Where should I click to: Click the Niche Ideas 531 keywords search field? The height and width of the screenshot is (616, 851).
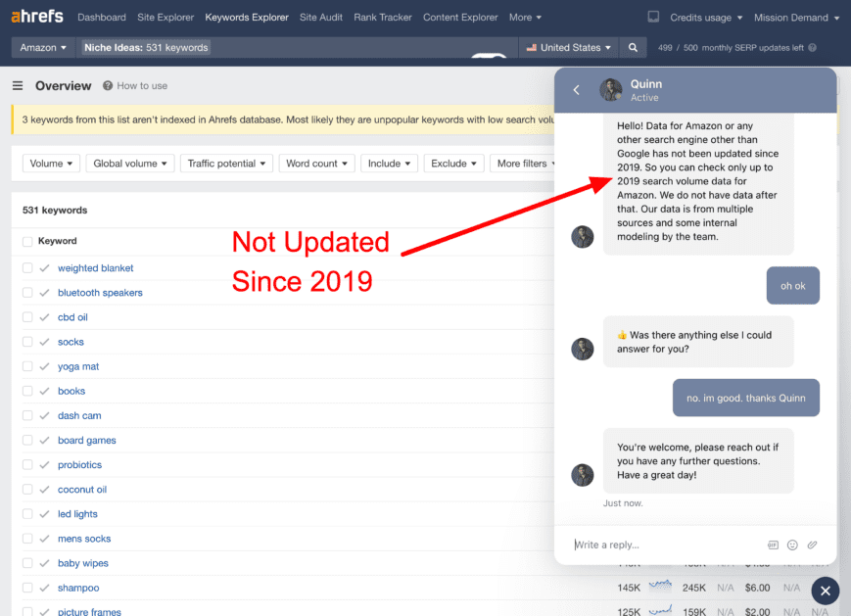pyautogui.click(x=298, y=48)
